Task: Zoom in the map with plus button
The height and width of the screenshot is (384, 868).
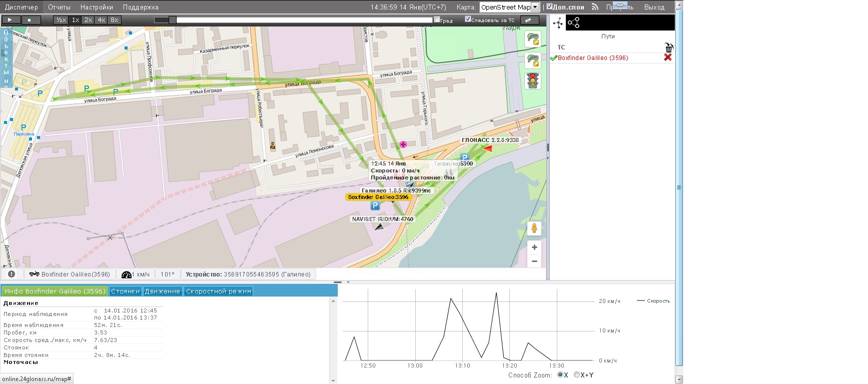Action: (x=534, y=247)
